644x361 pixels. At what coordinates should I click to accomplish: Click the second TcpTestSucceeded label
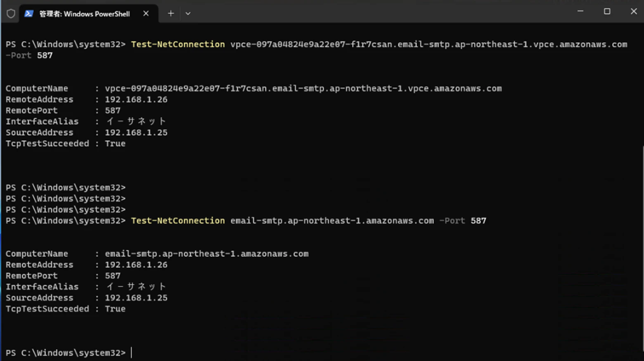pyautogui.click(x=47, y=309)
